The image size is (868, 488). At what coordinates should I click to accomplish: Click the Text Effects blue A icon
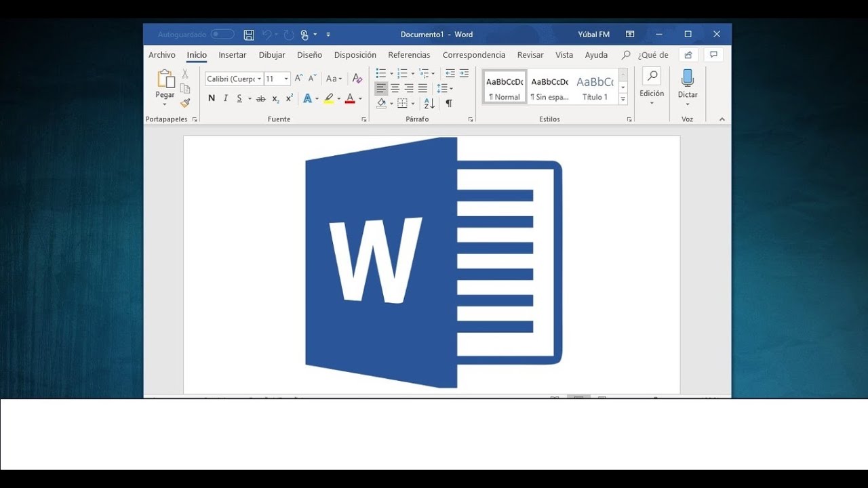click(307, 98)
